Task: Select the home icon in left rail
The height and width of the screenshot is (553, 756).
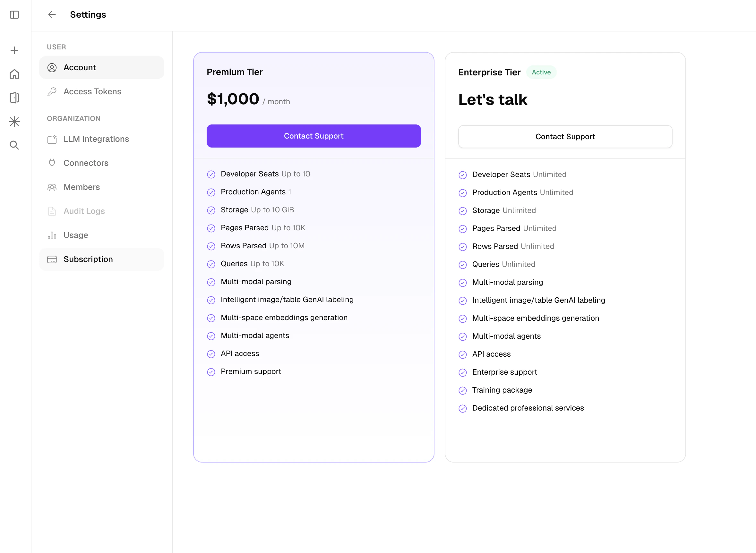Action: click(x=14, y=74)
